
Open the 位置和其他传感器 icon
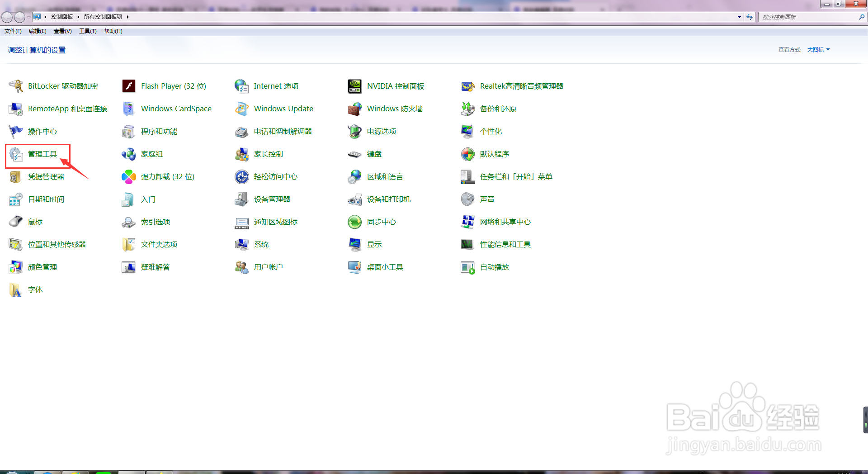16,244
